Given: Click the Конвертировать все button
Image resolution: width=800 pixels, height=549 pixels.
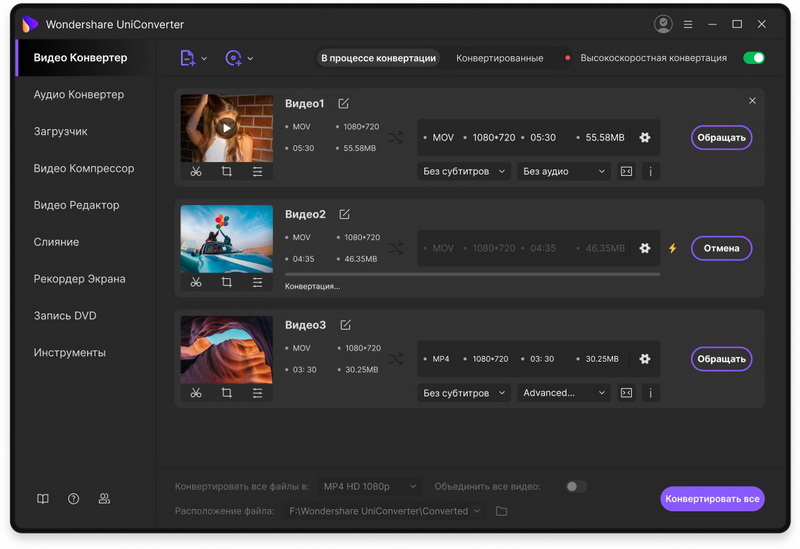Looking at the screenshot, I should click(x=712, y=499).
